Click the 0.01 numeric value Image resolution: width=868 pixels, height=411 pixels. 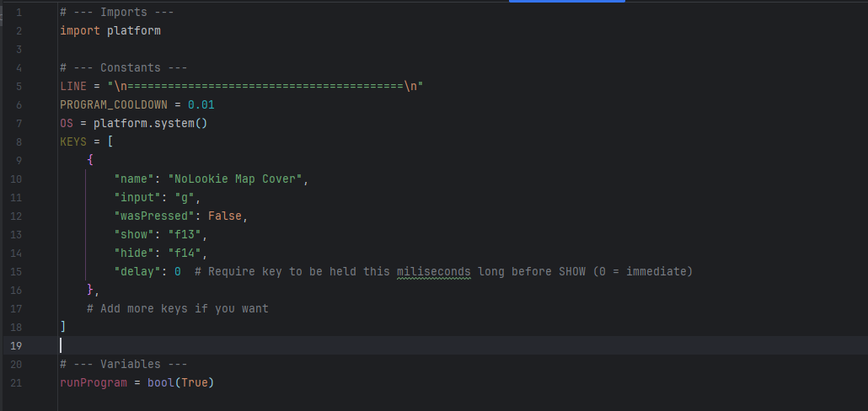(x=201, y=104)
